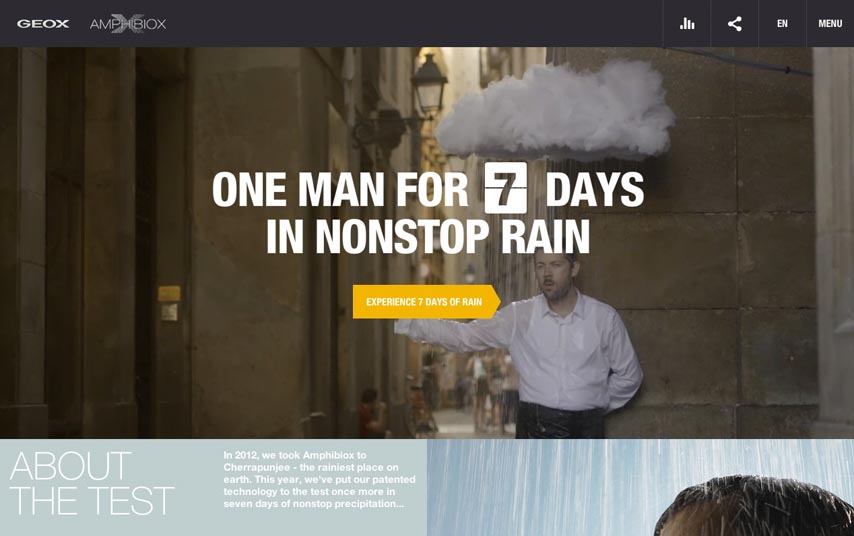The width and height of the screenshot is (854, 536).
Task: Click the GEOX logo
Action: (x=42, y=23)
